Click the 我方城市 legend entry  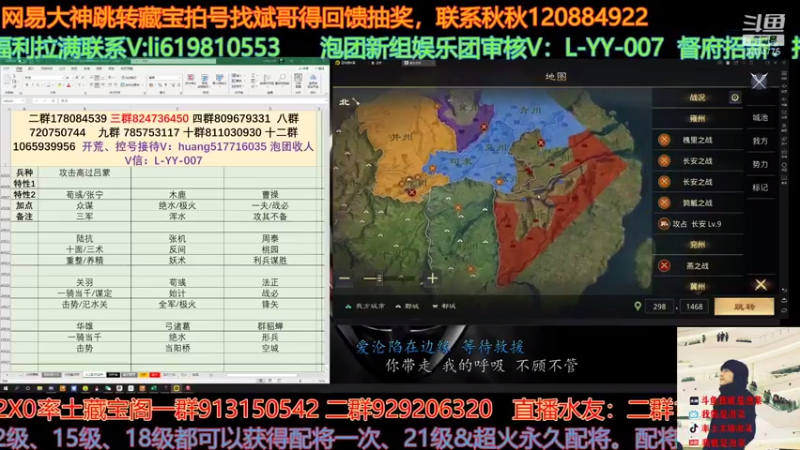pos(365,306)
